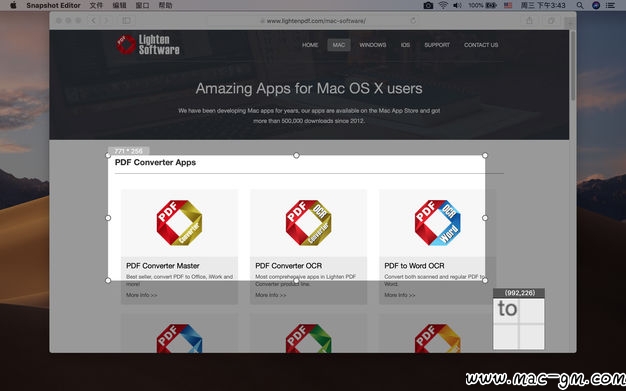Go back in the Safari window

pyautogui.click(x=93, y=20)
